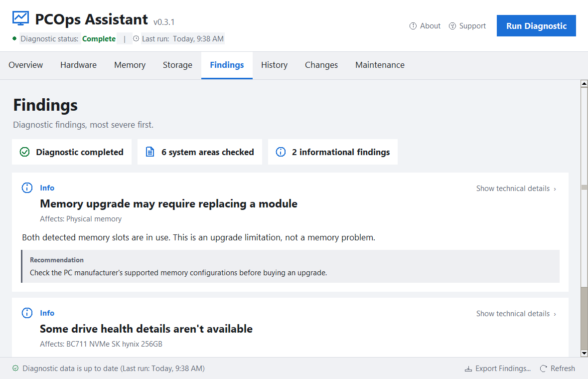
Task: Click the Diagnostic completed summary chip
Action: pos(72,152)
